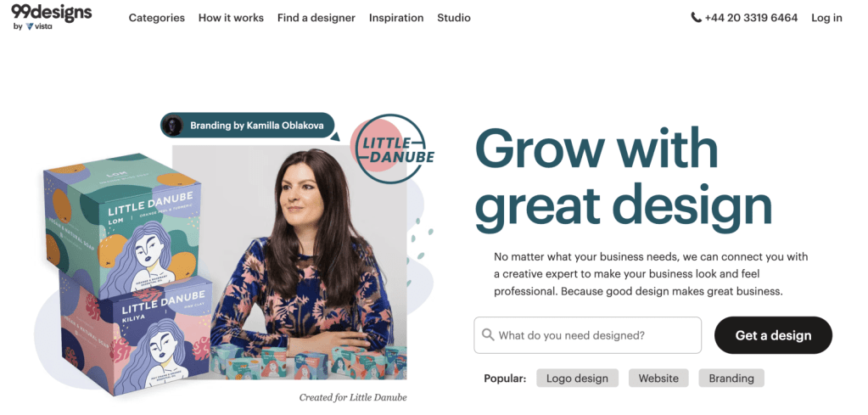The height and width of the screenshot is (415, 868).
Task: Click the Log in link
Action: (x=826, y=18)
